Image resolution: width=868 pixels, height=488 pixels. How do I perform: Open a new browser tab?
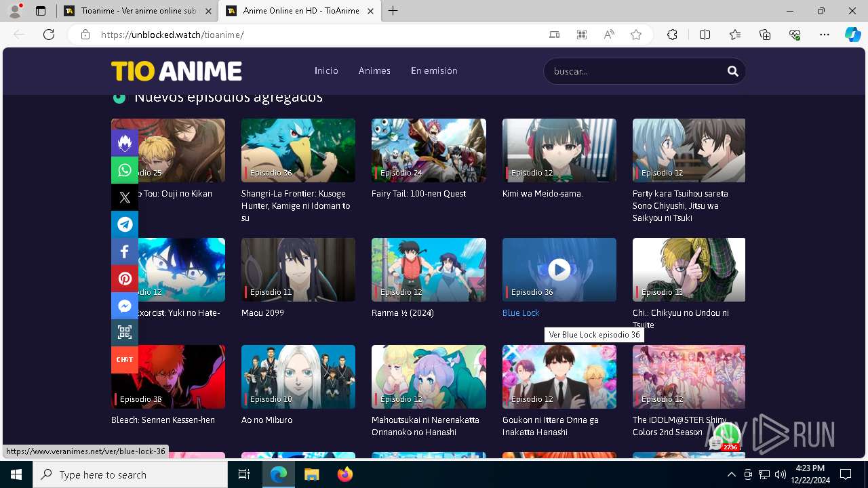coord(393,11)
